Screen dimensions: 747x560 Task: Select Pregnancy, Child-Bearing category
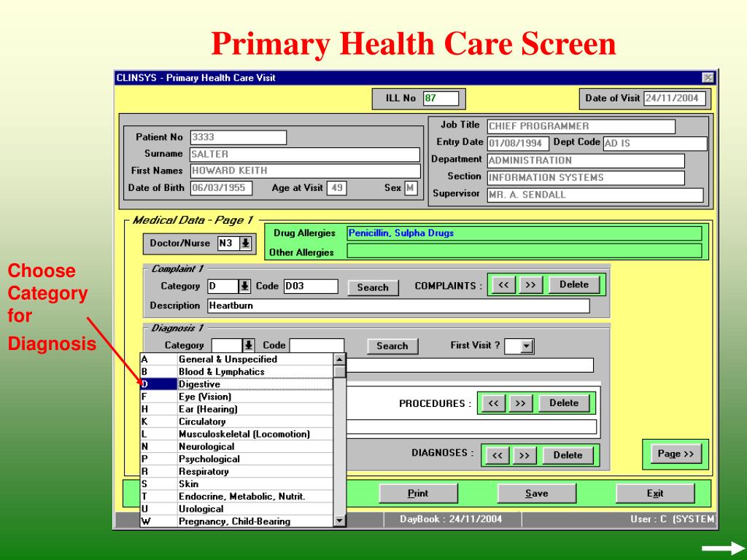pos(237,521)
